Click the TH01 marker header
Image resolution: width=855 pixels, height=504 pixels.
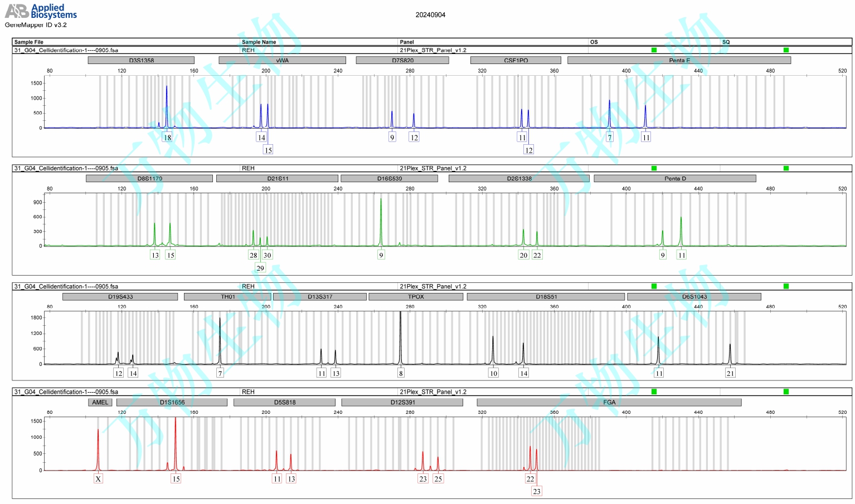coord(227,297)
